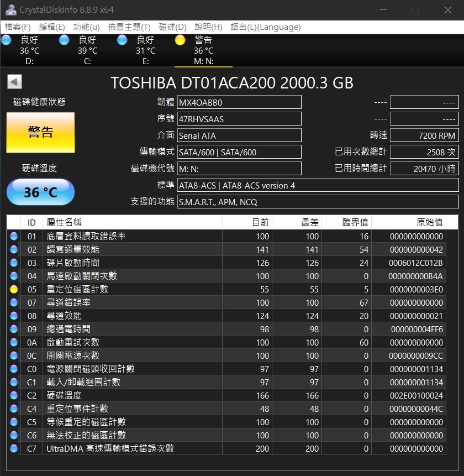Image resolution: width=464 pixels, height=476 pixels.
Task: Open the 磁碟(D) menu
Action: (x=172, y=27)
